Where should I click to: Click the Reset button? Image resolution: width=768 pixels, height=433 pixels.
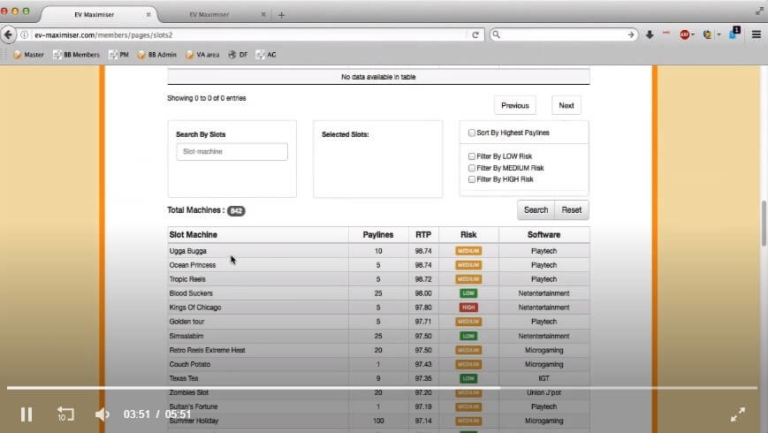coord(571,210)
